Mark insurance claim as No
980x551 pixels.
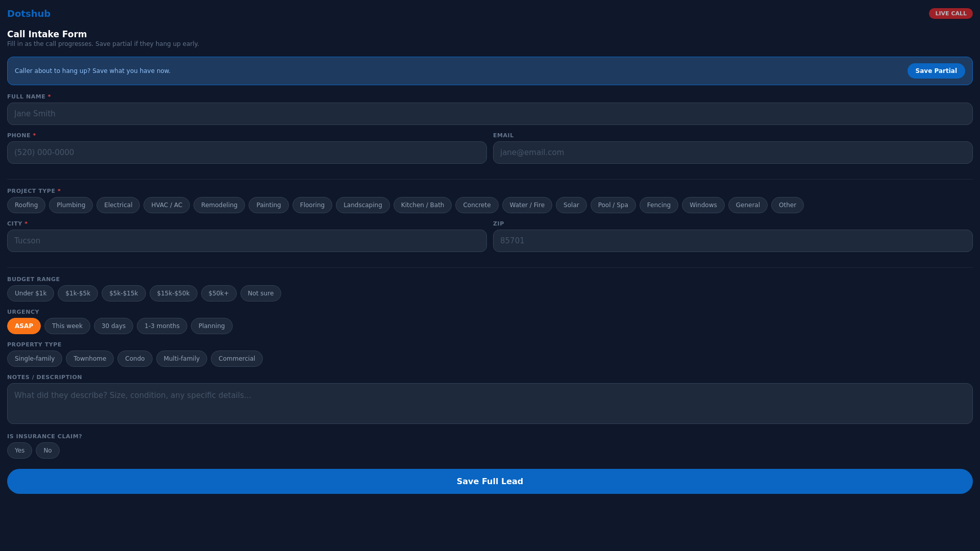click(47, 450)
